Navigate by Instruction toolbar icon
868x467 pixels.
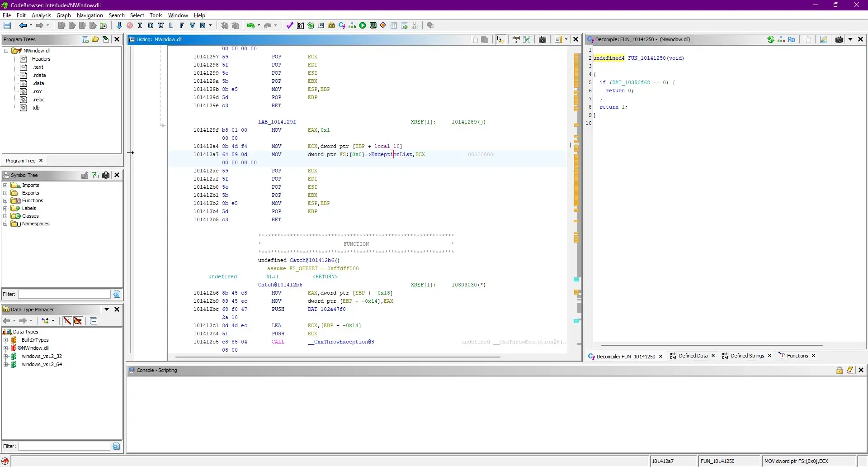point(140,25)
